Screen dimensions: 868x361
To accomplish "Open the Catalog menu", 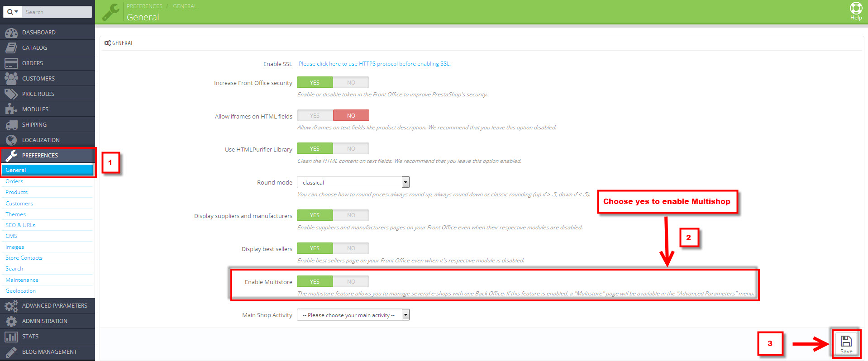I will tap(48, 48).
